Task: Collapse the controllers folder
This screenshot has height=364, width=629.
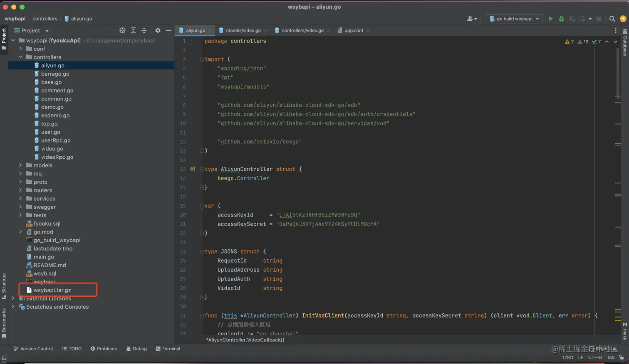Action: pos(20,57)
